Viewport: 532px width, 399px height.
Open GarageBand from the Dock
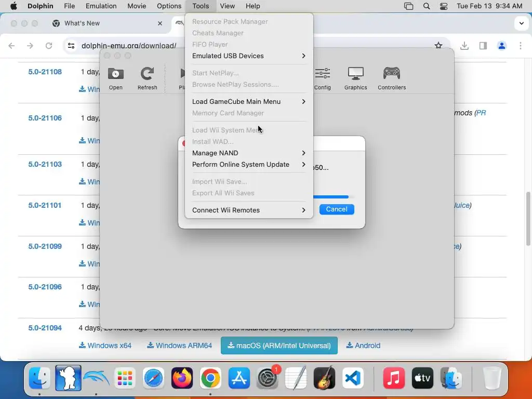tap(324, 378)
